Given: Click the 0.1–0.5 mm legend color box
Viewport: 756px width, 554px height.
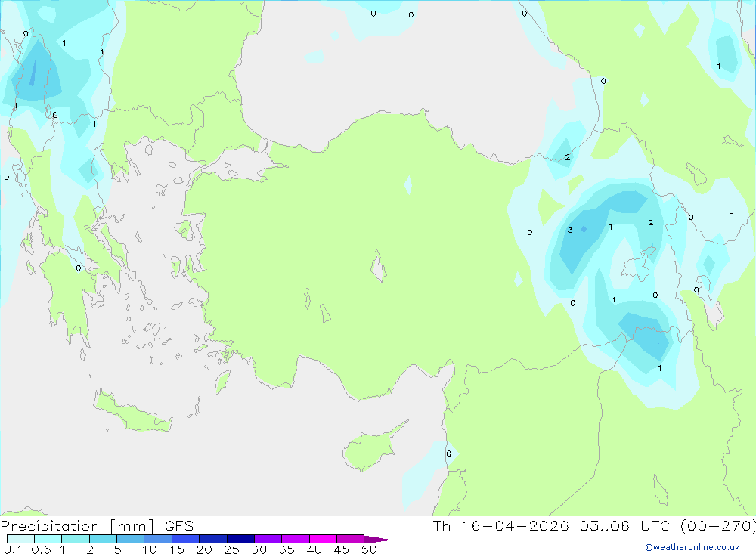Looking at the screenshot, I should [x=20, y=539].
